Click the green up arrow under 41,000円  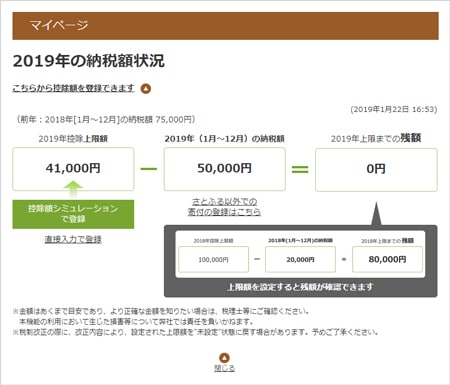[x=73, y=189]
